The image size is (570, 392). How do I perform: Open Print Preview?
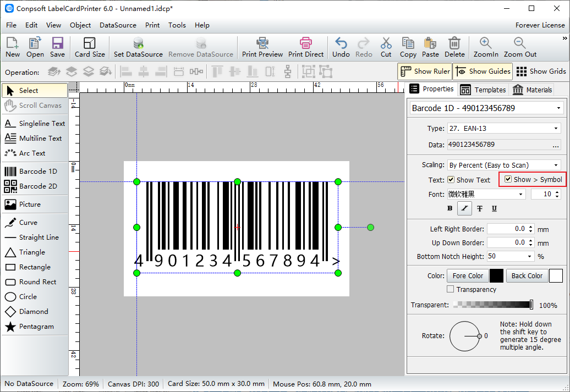click(262, 47)
